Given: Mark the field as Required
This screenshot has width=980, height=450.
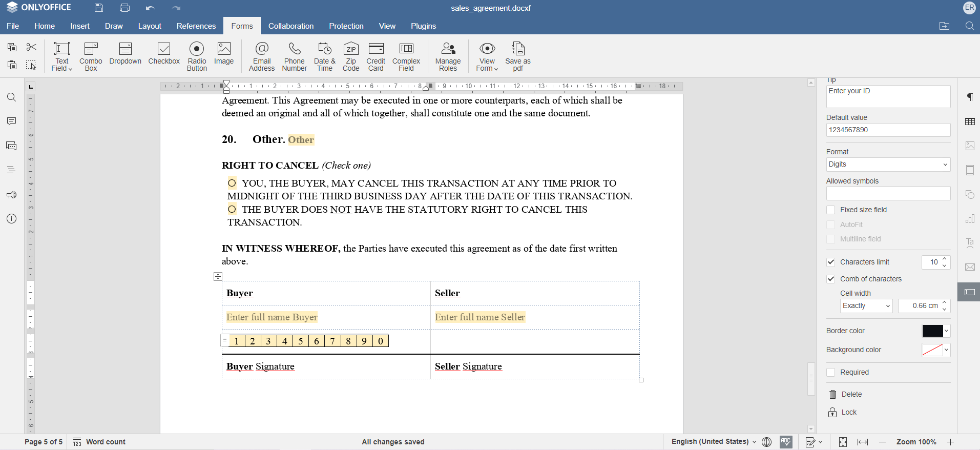Looking at the screenshot, I should 831,373.
